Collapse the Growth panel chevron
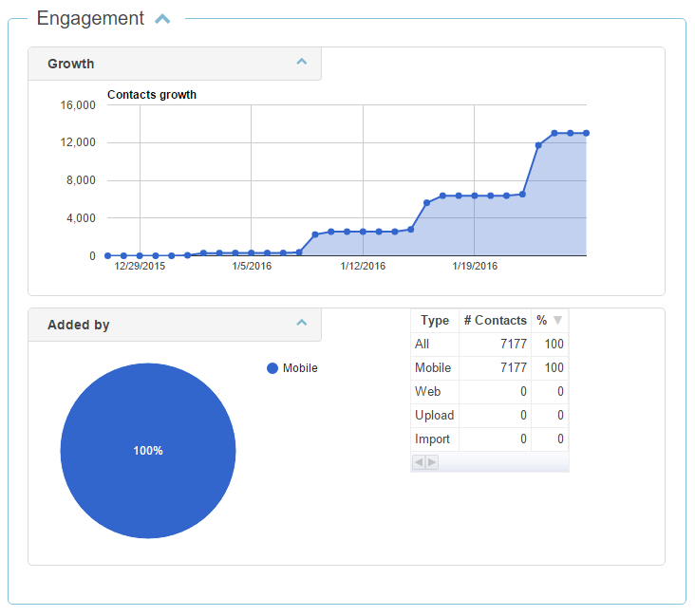 coord(302,62)
